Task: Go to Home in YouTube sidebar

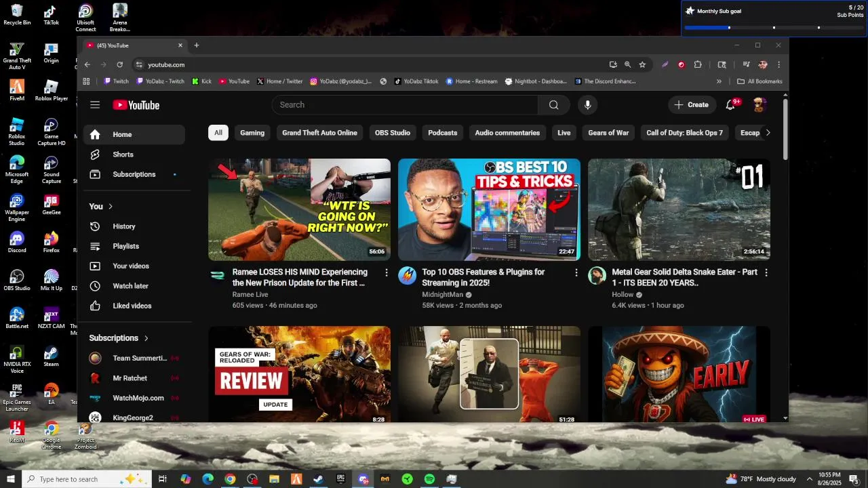Action: pos(134,134)
